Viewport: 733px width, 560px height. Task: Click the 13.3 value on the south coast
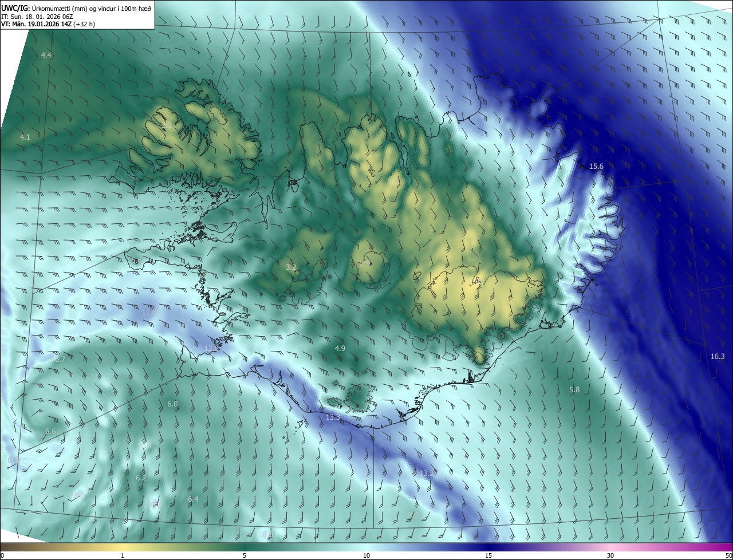[x=333, y=418]
